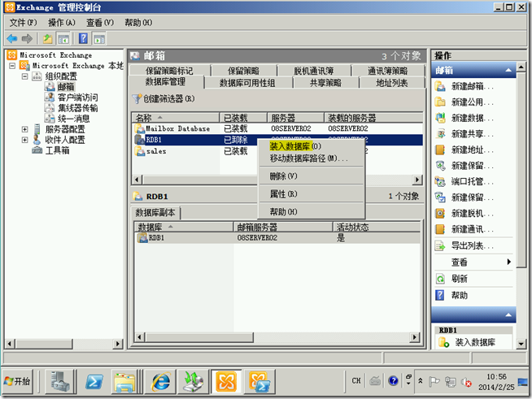Image resolution: width=532 pixels, height=399 pixels.
Task: Click the 帮助 icon in action pane
Action: pyautogui.click(x=440, y=295)
